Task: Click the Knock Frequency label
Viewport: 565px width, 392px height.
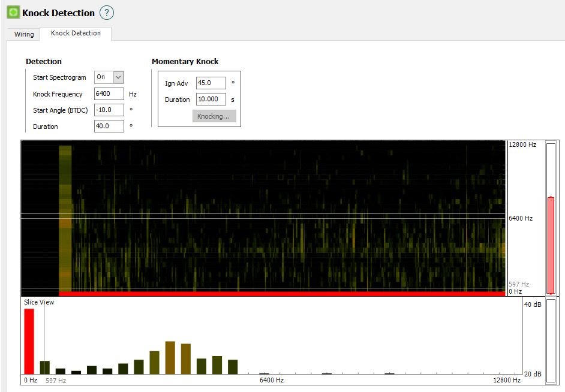Action: [58, 94]
